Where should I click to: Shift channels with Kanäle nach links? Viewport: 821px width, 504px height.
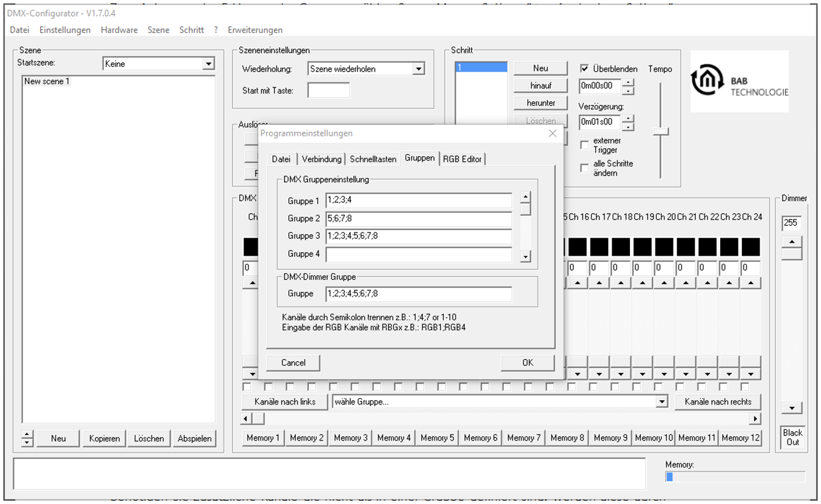(285, 402)
